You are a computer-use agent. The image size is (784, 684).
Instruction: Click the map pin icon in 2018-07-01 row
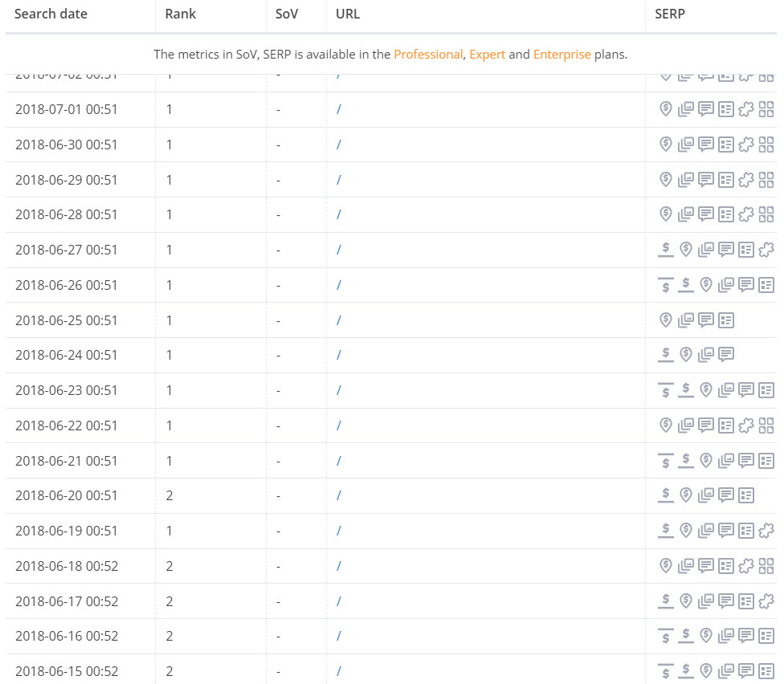point(665,109)
